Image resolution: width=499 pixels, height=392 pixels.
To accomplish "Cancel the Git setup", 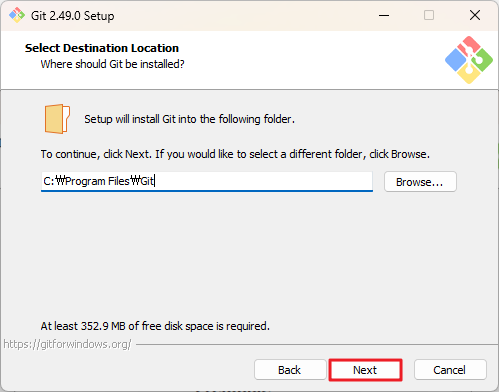I will coord(450,370).
